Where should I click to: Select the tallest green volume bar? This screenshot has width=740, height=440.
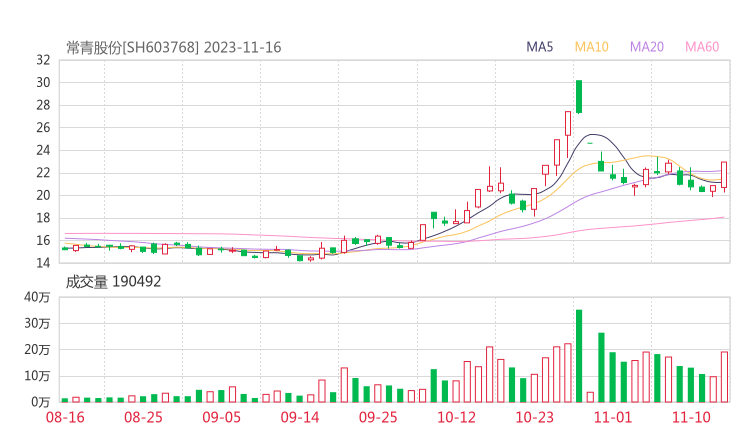click(x=579, y=356)
